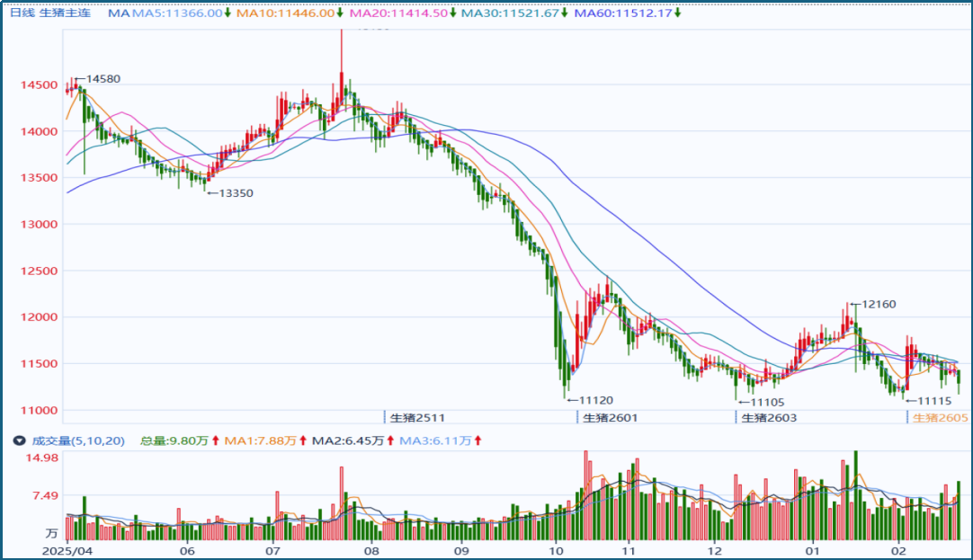The image size is (973, 560).
Task: Click the MA30 legend value
Action: coord(511,13)
